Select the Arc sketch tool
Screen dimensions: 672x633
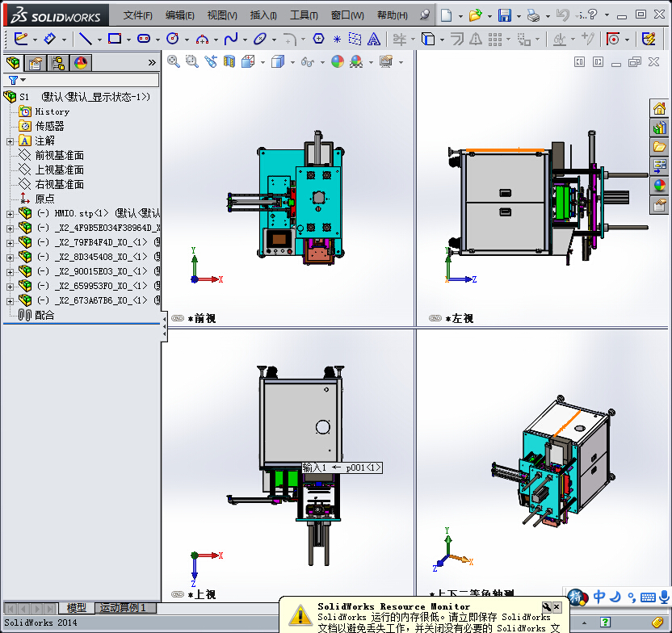pyautogui.click(x=202, y=40)
